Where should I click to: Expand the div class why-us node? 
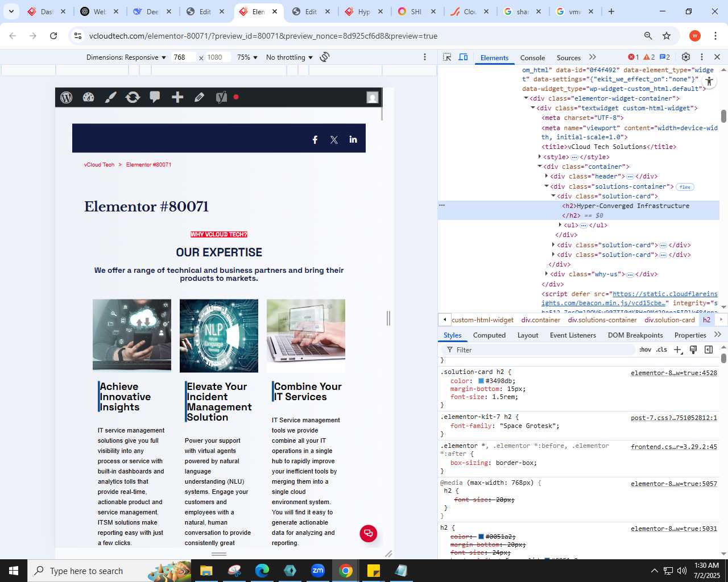tap(547, 274)
